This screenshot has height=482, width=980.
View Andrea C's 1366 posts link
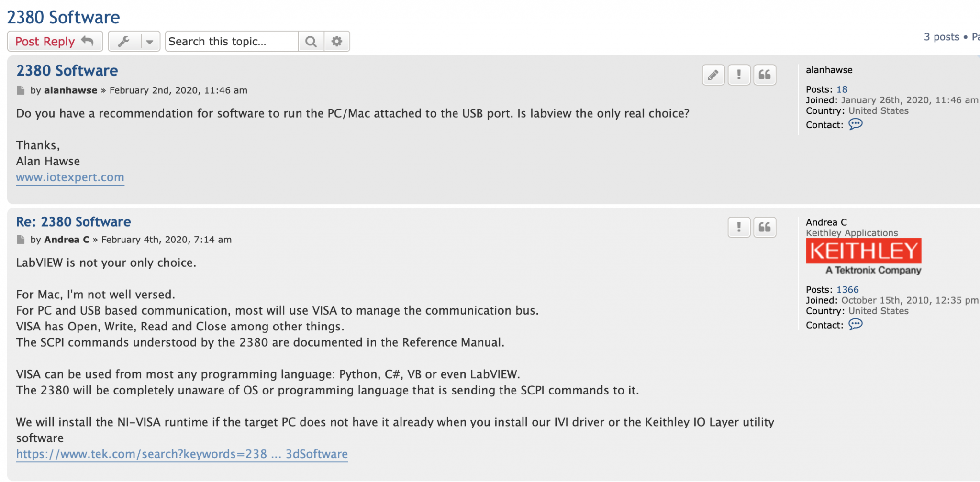tap(847, 290)
